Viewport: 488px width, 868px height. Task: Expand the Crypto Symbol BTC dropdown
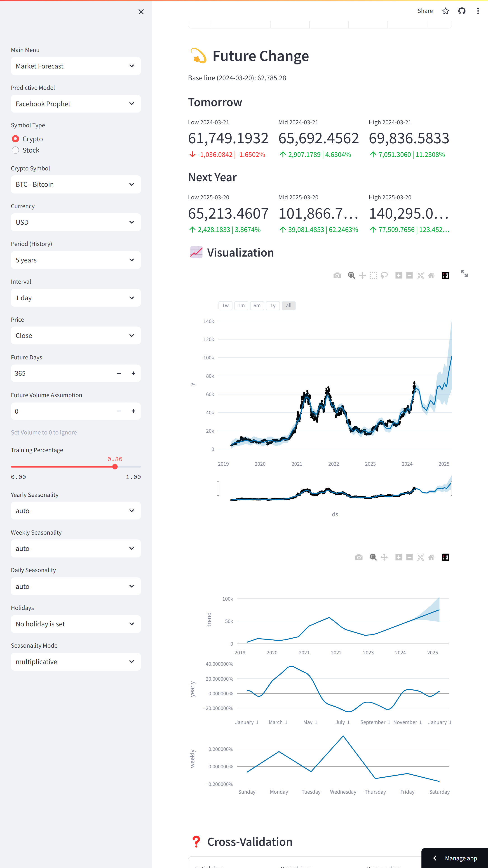pyautogui.click(x=76, y=184)
